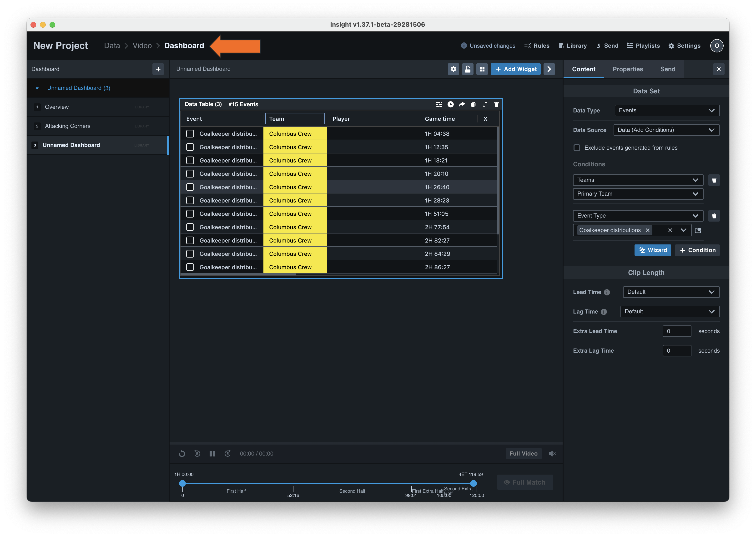This screenshot has height=537, width=756.
Task: Add a new dashboard with plus icon
Action: point(158,69)
